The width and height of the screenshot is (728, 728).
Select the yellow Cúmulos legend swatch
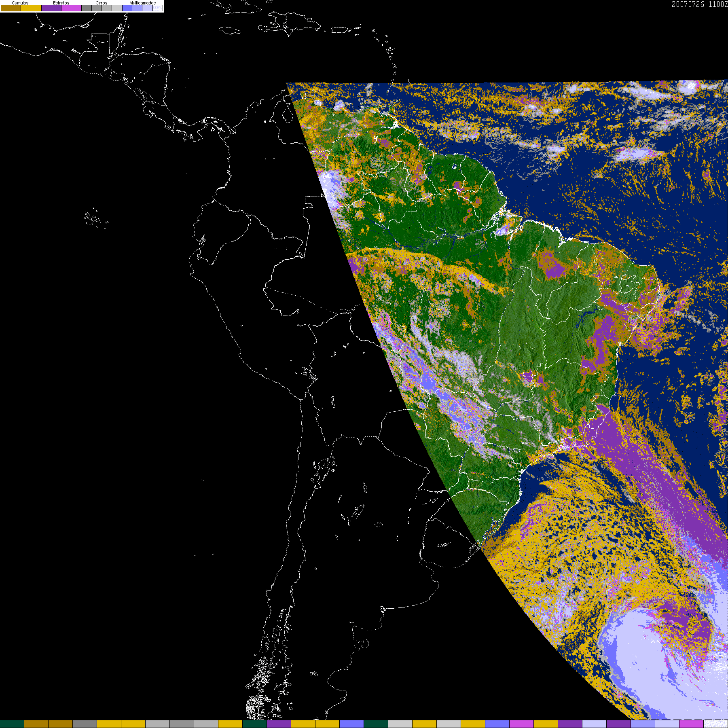click(31, 8)
